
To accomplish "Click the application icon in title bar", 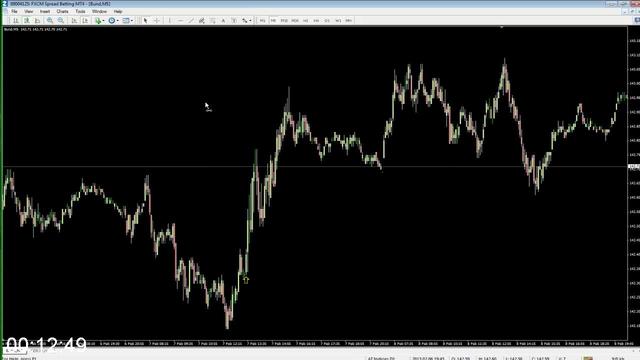I will (5, 4).
